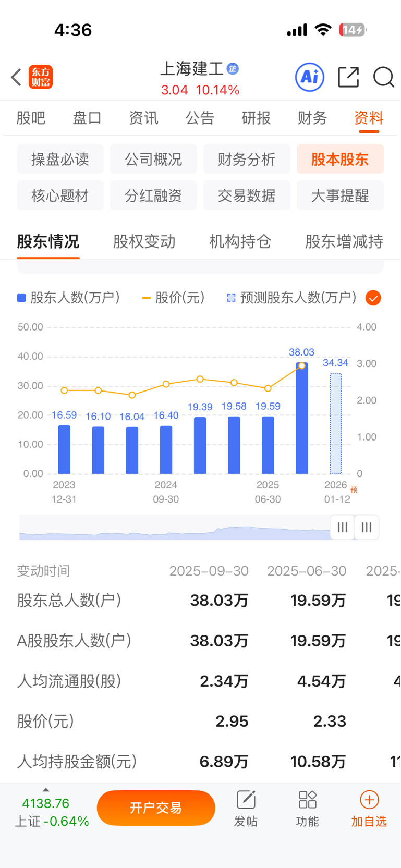Select 股东情况 sub-tab

[48, 241]
